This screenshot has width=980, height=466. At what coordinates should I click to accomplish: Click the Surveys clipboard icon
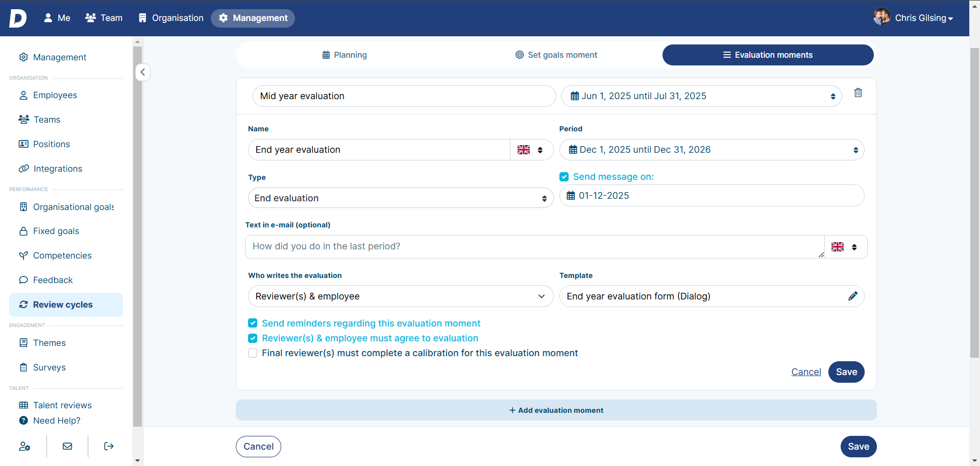pos(23,367)
